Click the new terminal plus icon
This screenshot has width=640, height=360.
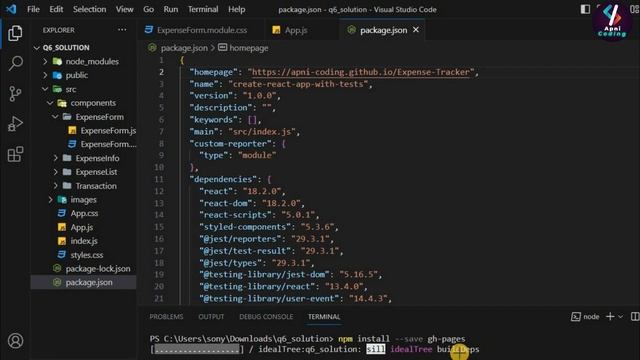[610, 316]
